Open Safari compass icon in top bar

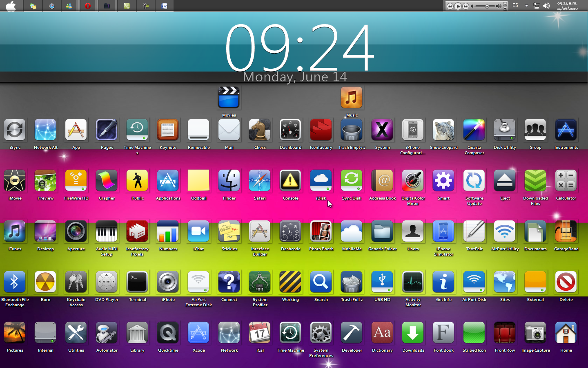[x=51, y=6]
